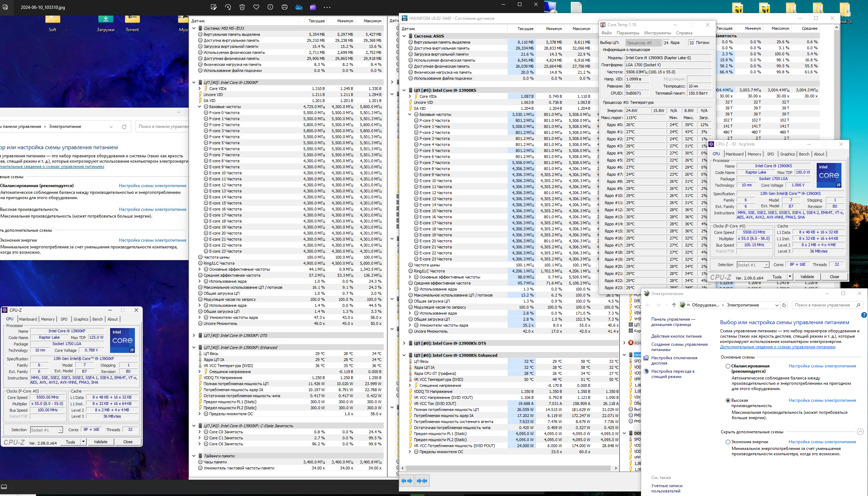
Task: Open file info with the info icon
Action: tap(270, 7)
